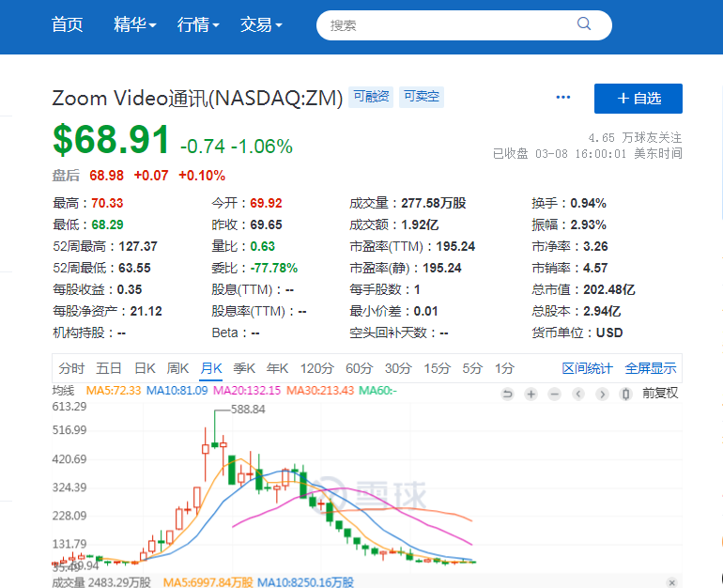
Task: Switch to 120分 chart tab
Action: pos(317,368)
